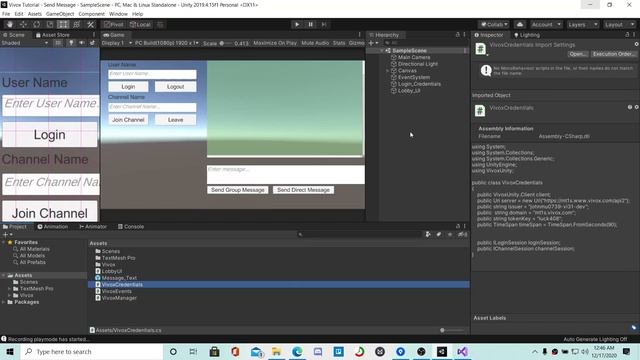Click the Logout button in Game view
This screenshot has height=360, width=640.
coord(176,87)
